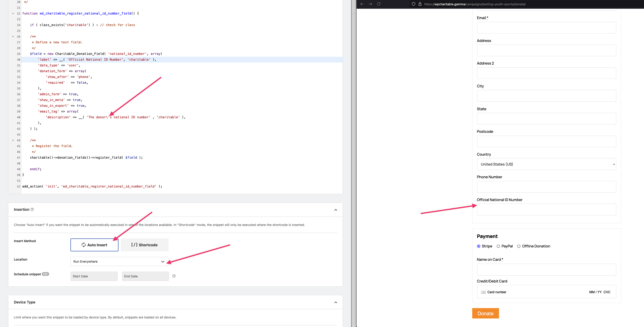Viewport: 644px width, 327px height.
Task: Click the Start Date field
Action: click(94, 276)
